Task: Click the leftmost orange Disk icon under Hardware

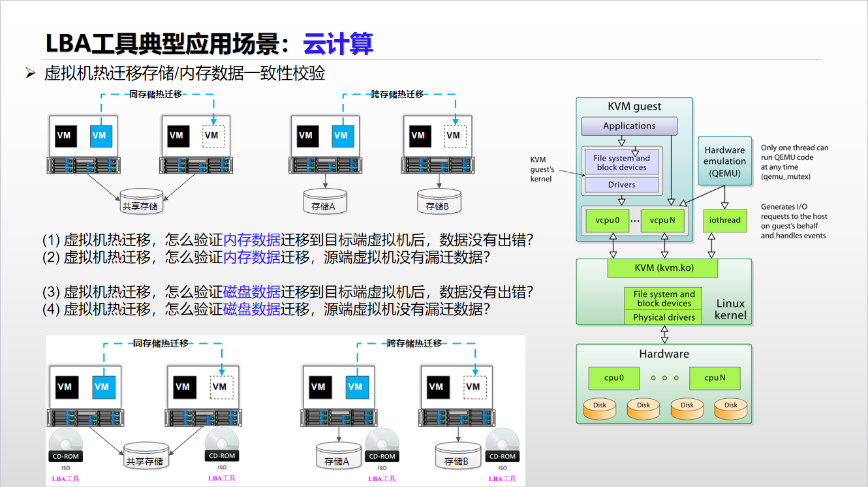Action: (600, 409)
